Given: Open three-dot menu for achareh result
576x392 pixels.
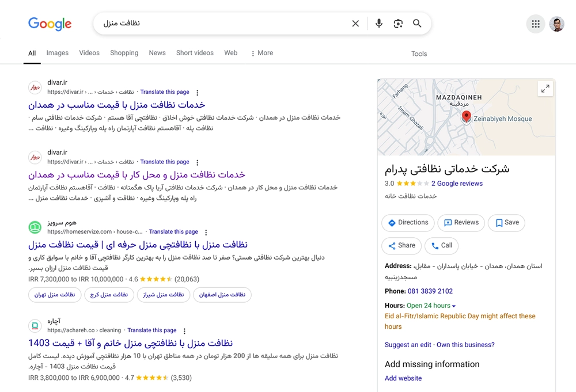Looking at the screenshot, I should coord(184,331).
